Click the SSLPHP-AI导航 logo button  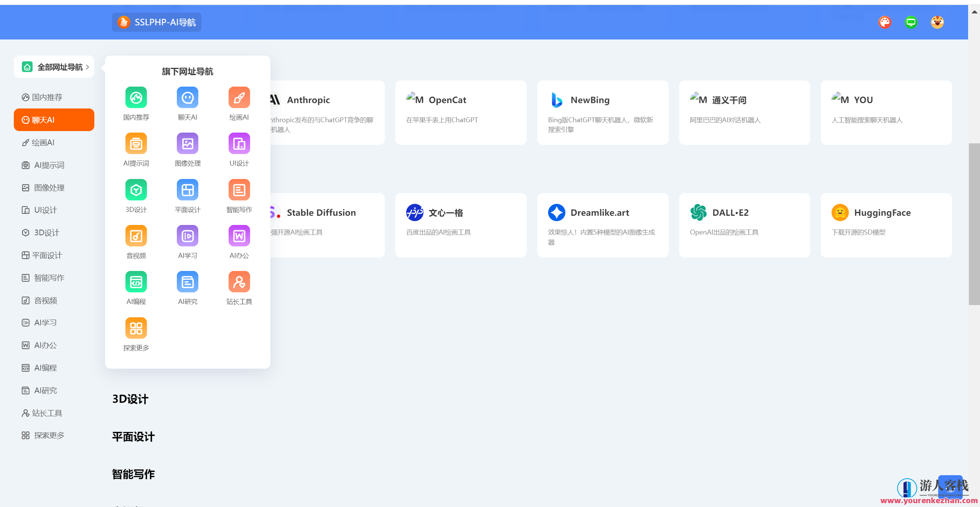coord(156,22)
